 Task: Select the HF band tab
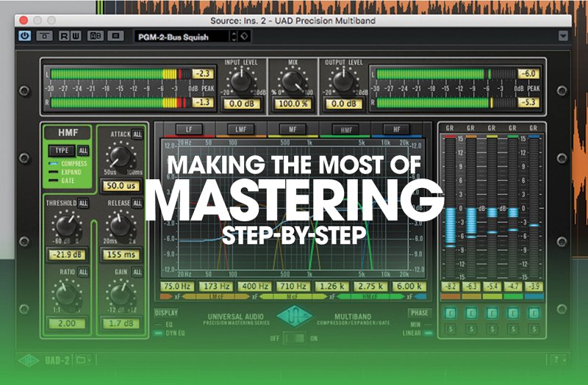397,130
